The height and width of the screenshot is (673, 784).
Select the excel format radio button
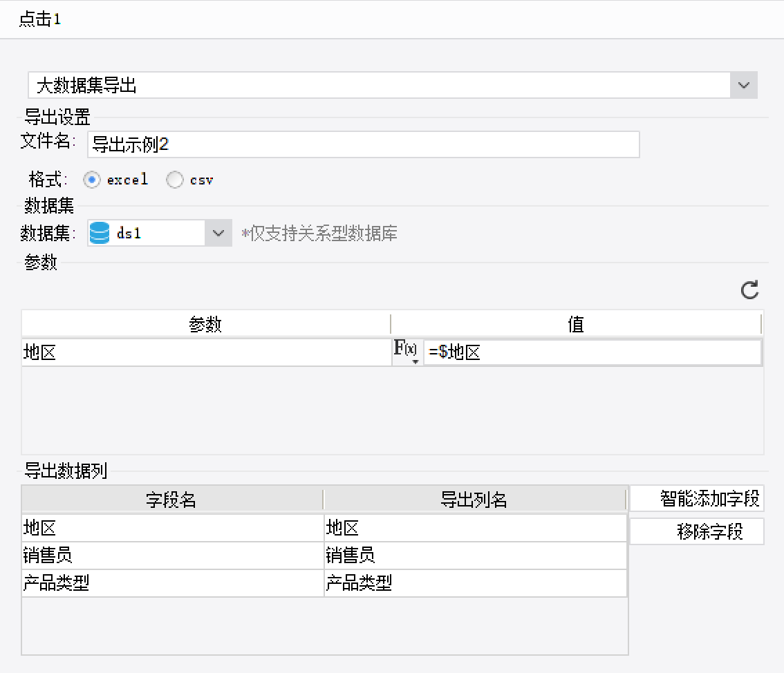click(91, 180)
